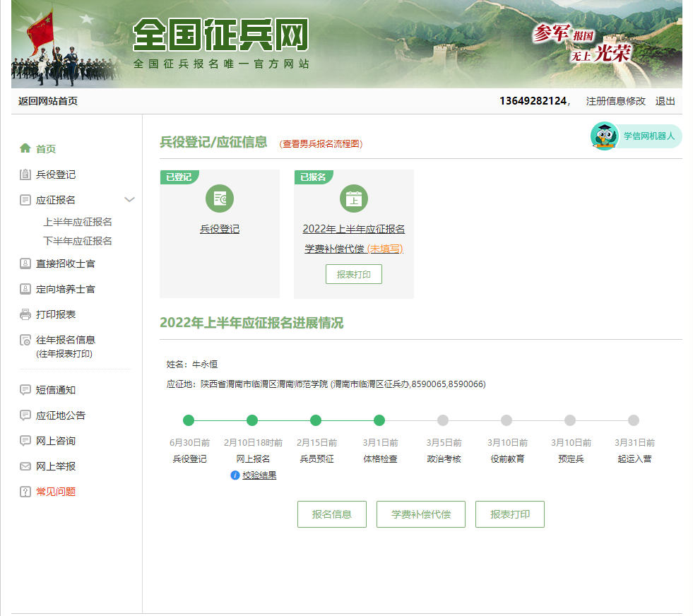
Task: Click the 体格检查 progress step dot
Action: tap(379, 420)
